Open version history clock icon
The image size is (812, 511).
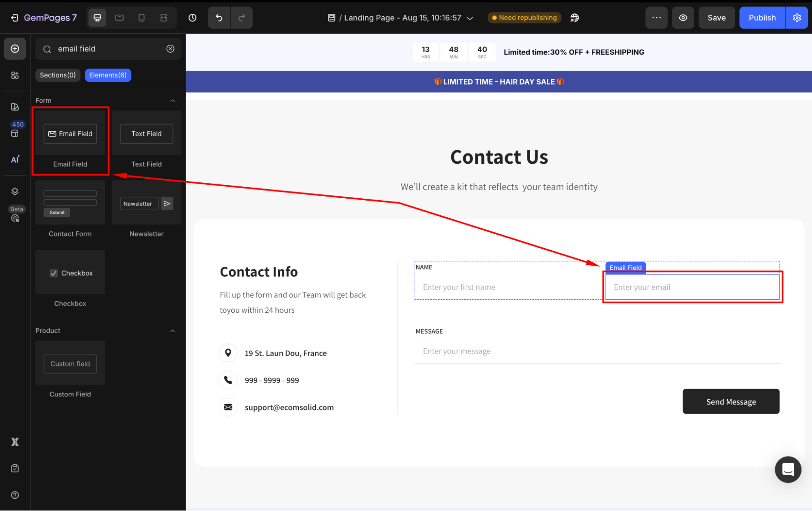[x=193, y=18]
